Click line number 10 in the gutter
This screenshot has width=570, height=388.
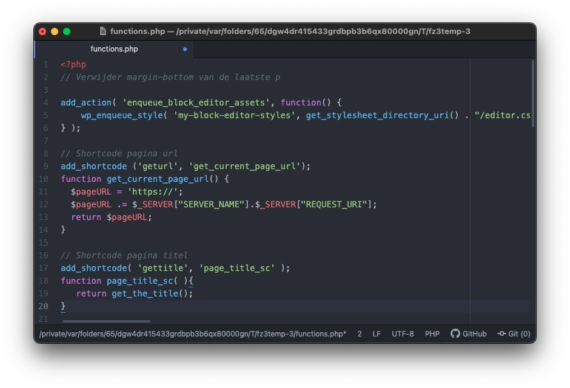pos(43,179)
